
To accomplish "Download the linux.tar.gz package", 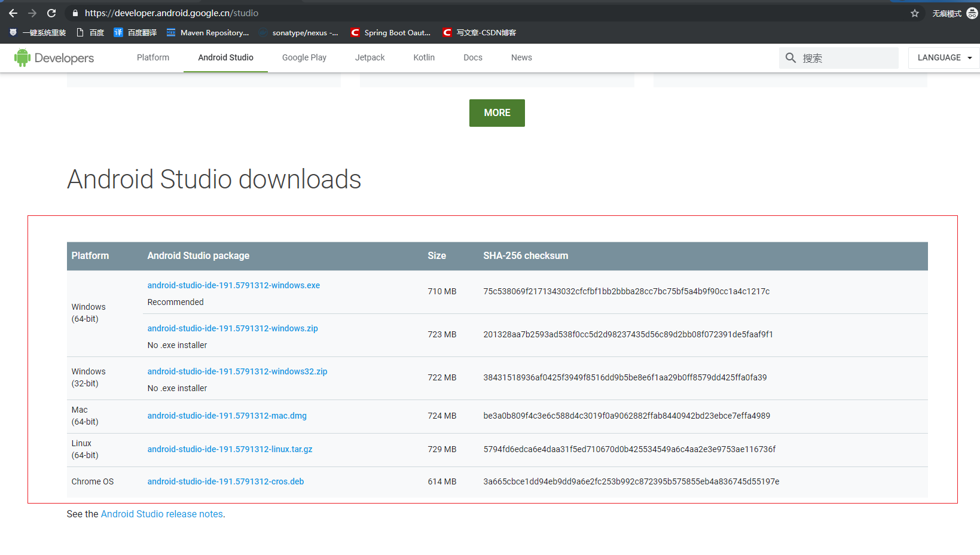I will pos(230,449).
